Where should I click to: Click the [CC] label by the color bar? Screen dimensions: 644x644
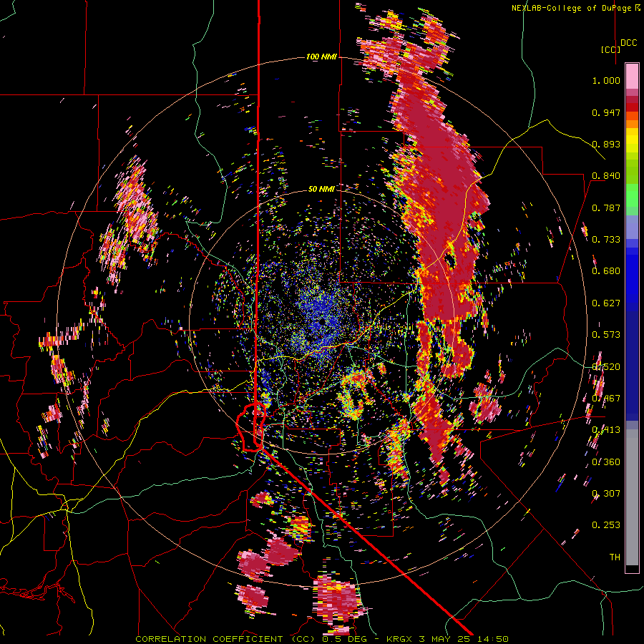[610, 49]
